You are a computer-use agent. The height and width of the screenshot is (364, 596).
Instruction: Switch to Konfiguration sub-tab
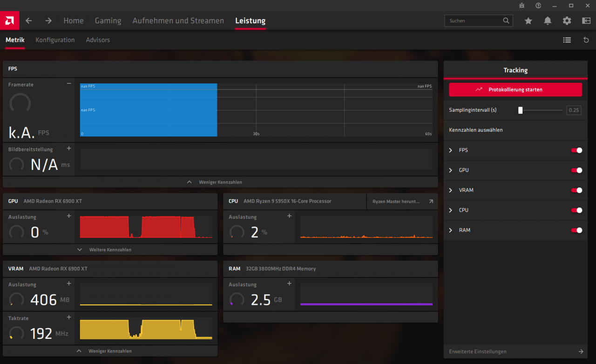[x=55, y=40]
